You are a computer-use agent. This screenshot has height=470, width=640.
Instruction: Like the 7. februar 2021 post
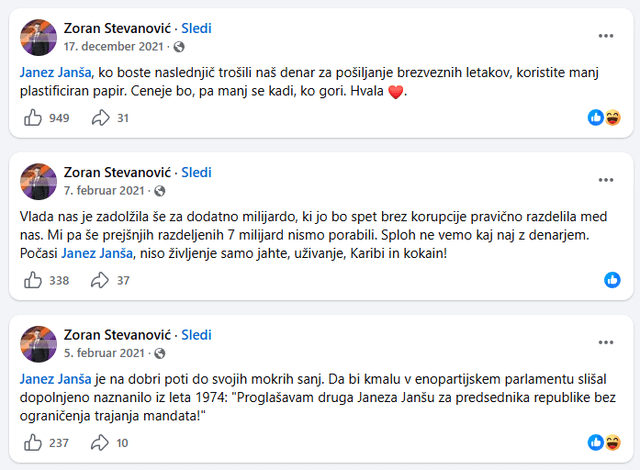click(32, 280)
